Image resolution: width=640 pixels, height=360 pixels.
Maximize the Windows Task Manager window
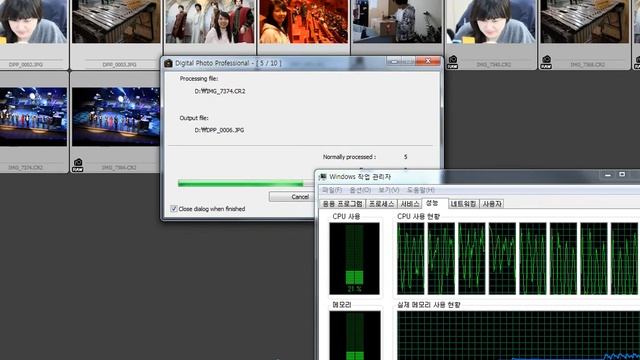(x=622, y=175)
